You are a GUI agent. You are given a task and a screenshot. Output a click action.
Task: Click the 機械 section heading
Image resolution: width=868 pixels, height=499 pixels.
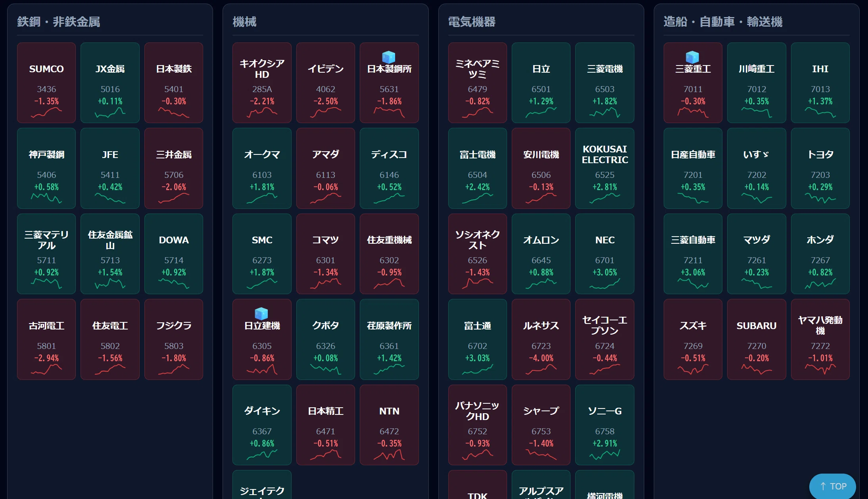(x=244, y=21)
